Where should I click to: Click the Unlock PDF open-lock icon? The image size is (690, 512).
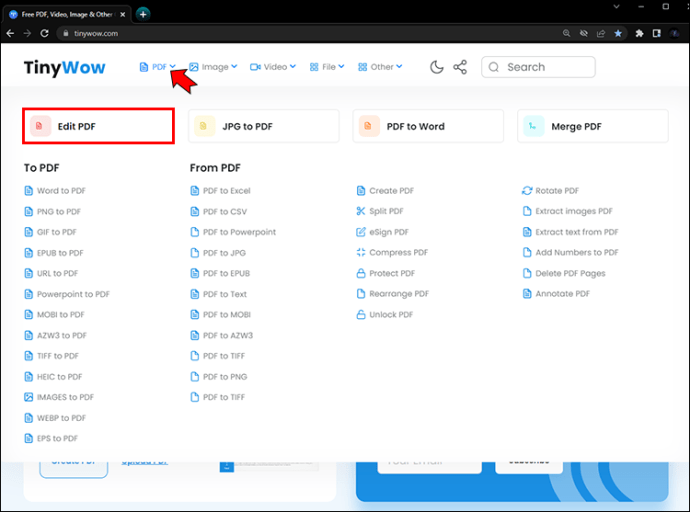pyautogui.click(x=361, y=315)
